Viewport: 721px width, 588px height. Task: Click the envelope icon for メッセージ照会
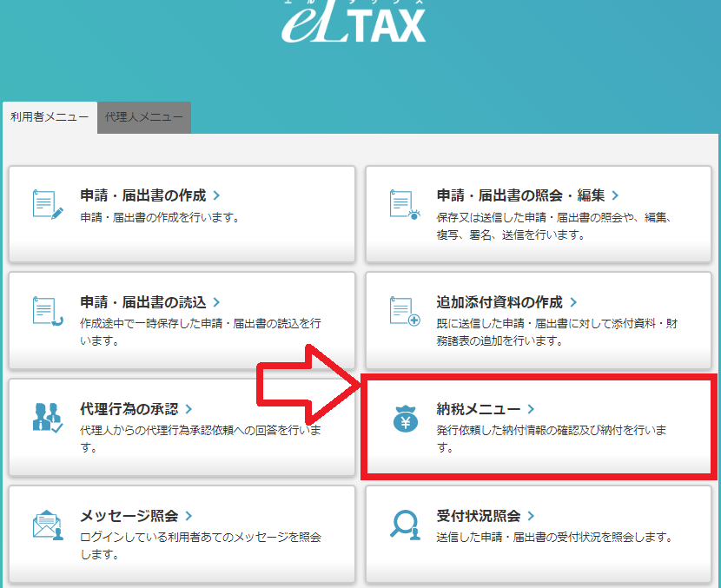pos(48,525)
